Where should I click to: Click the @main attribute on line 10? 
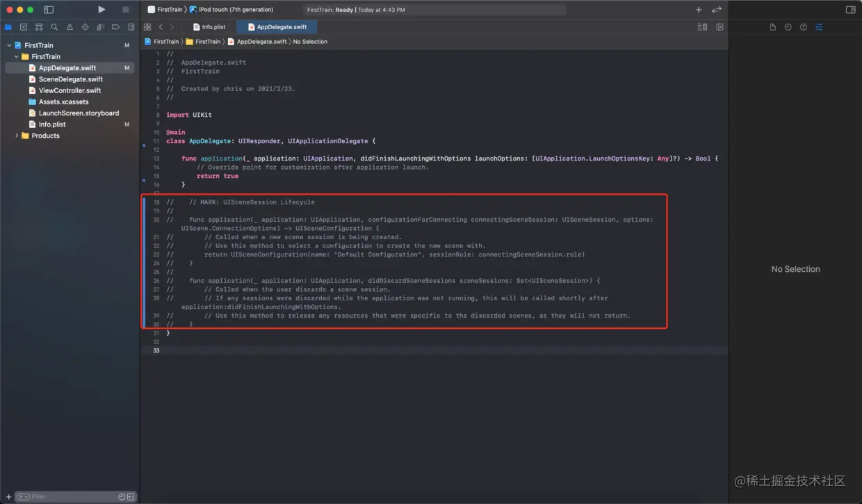(176, 132)
